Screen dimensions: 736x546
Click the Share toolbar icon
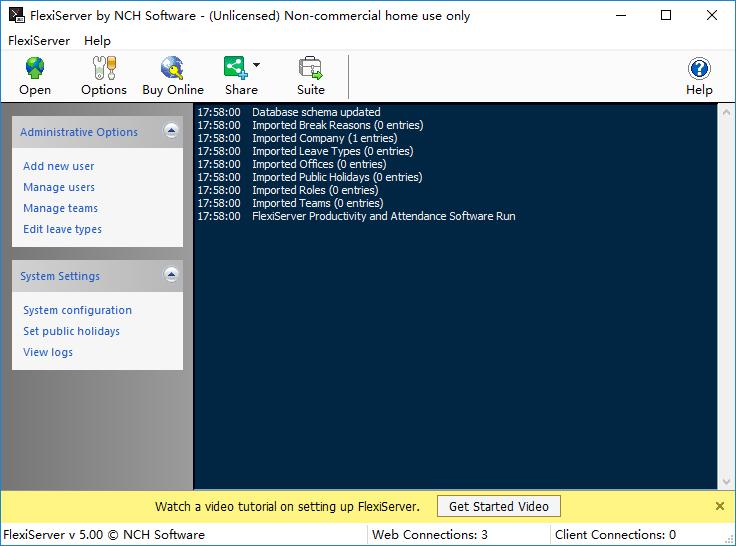pyautogui.click(x=237, y=69)
